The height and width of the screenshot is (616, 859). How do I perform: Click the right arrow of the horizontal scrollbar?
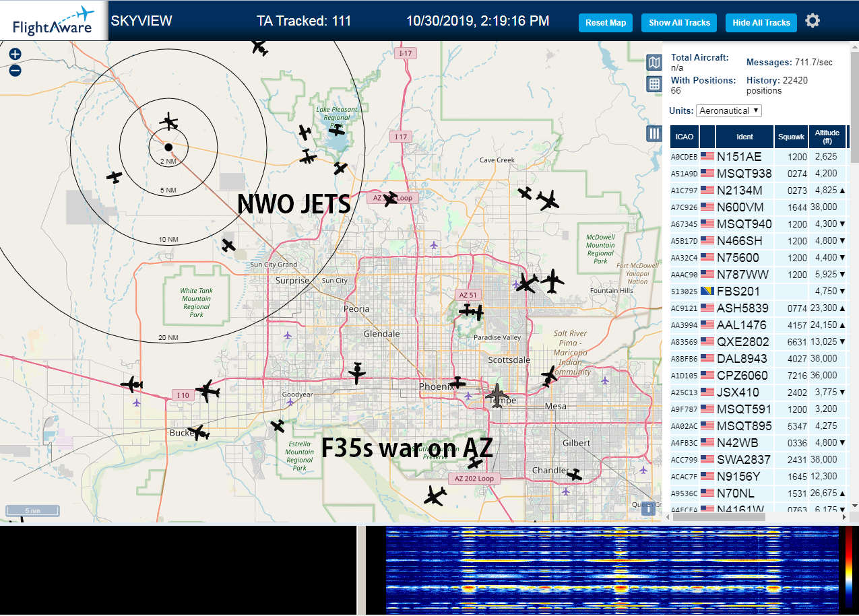click(845, 516)
